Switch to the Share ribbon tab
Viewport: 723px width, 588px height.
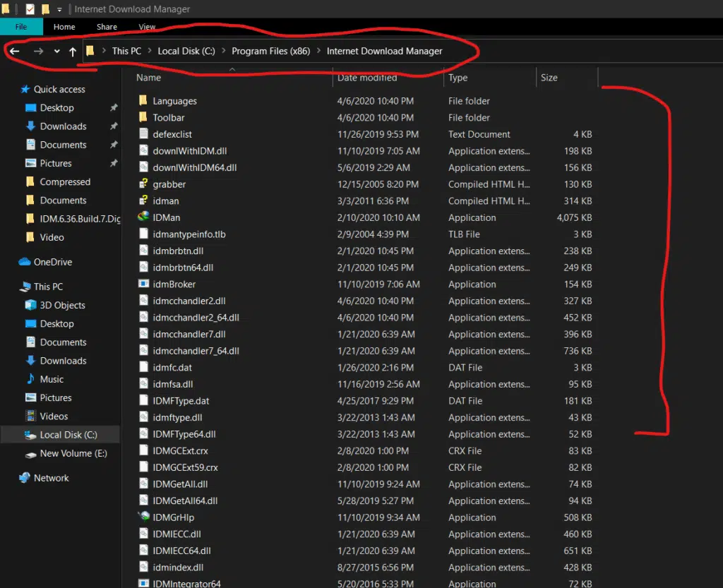pyautogui.click(x=107, y=27)
